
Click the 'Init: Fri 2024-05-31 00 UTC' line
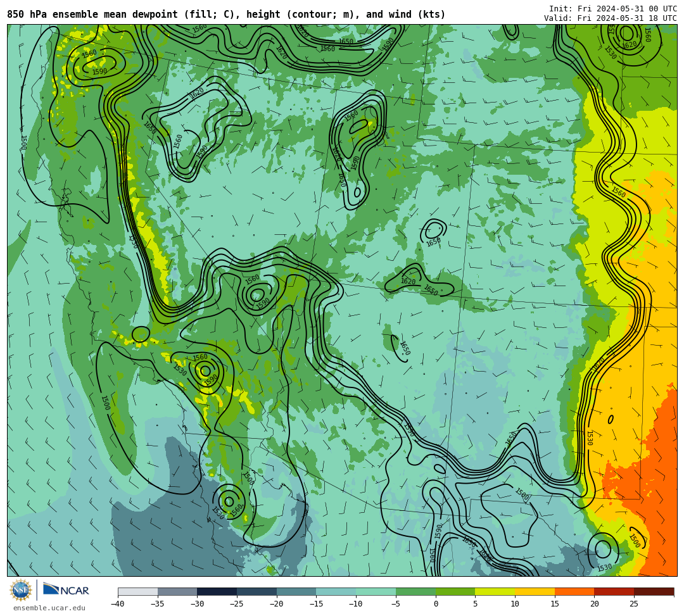pyautogui.click(x=613, y=9)
